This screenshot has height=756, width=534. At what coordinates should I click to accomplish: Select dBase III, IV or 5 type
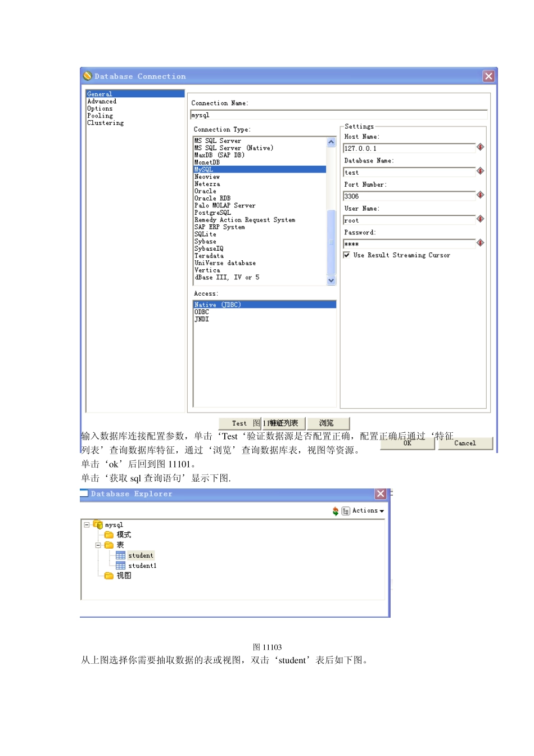click(x=227, y=278)
